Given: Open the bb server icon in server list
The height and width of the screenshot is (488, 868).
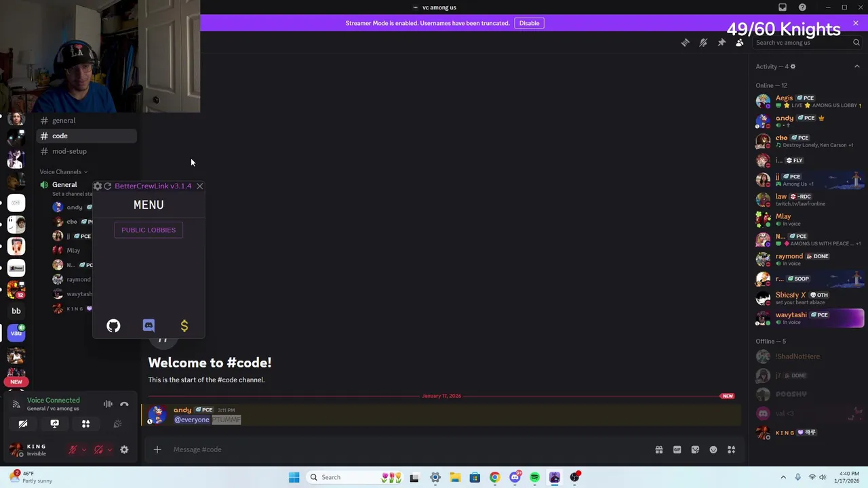Looking at the screenshot, I should tap(16, 311).
